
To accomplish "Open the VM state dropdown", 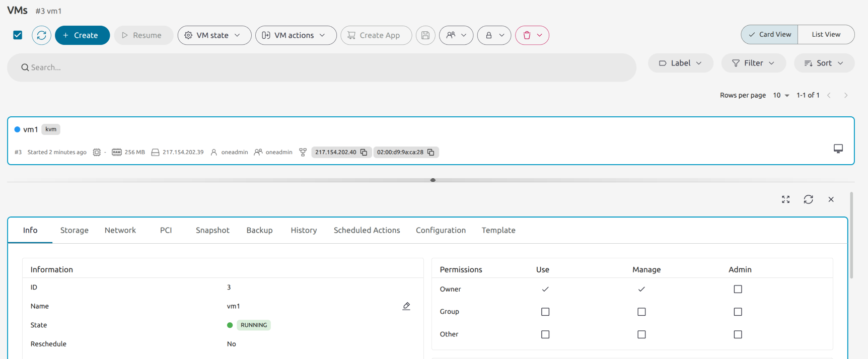I will pos(214,35).
